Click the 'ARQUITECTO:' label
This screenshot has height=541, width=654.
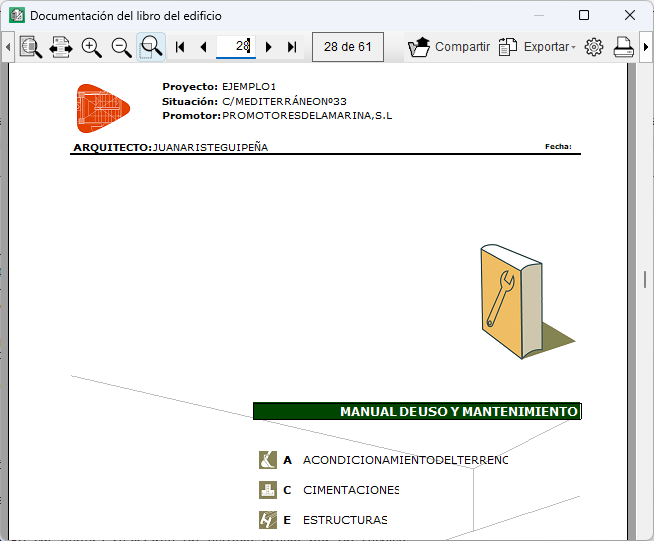pyautogui.click(x=113, y=148)
